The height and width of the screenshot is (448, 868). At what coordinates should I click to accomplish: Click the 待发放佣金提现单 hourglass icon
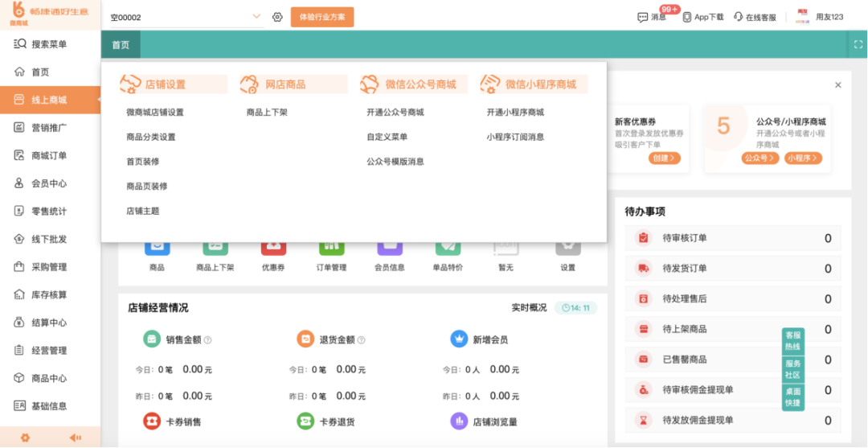[x=643, y=421]
